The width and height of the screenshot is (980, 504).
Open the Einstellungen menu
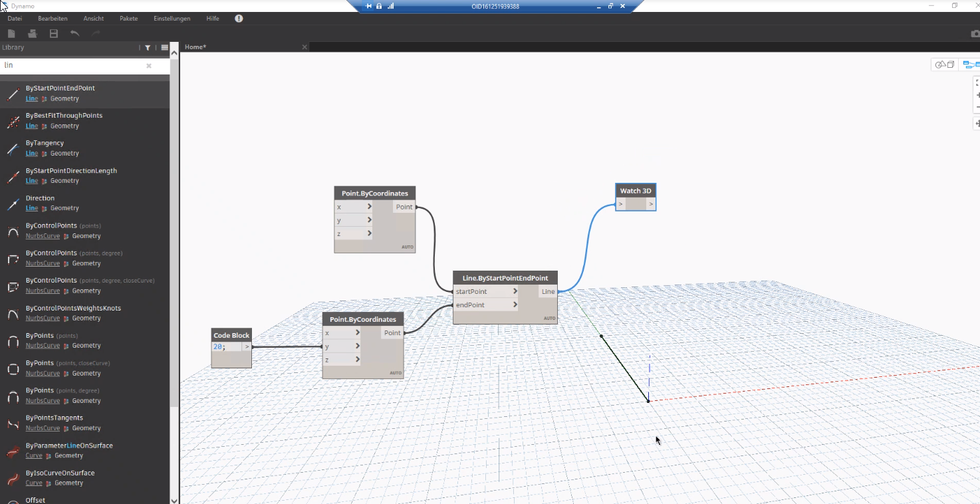coord(172,19)
